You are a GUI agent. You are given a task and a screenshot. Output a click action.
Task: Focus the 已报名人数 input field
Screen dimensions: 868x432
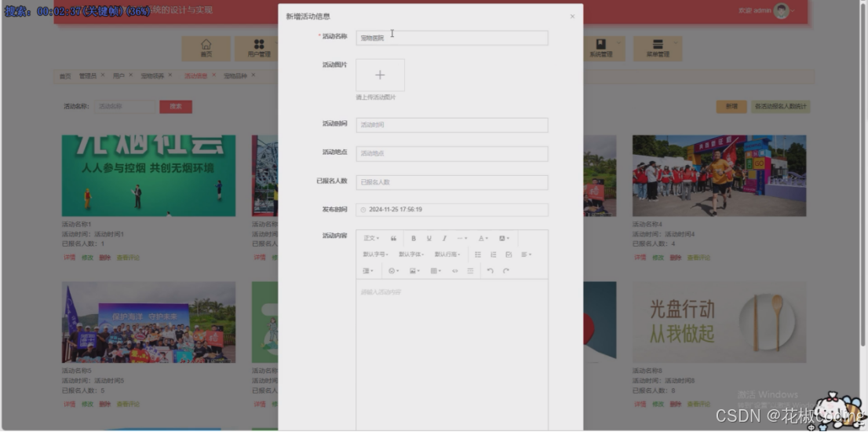(452, 183)
